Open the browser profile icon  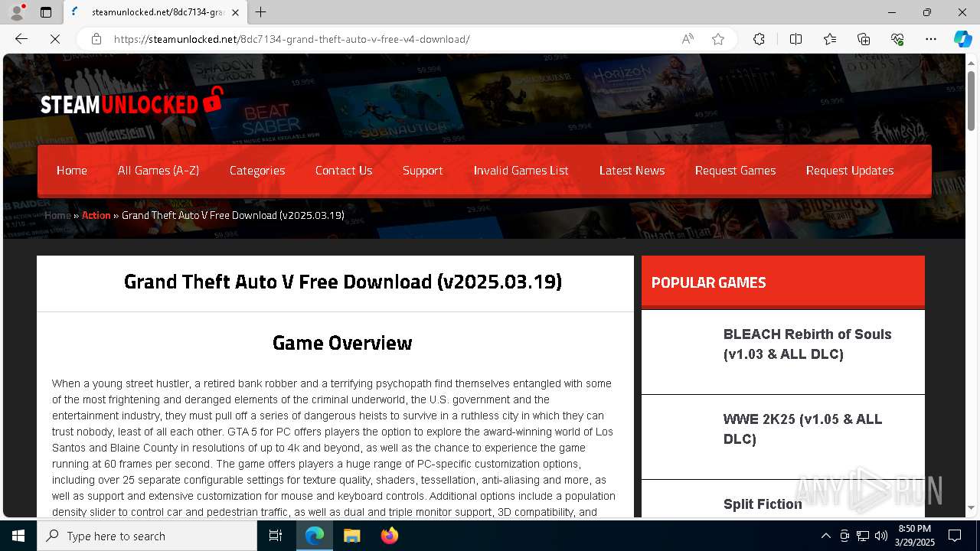tap(17, 12)
